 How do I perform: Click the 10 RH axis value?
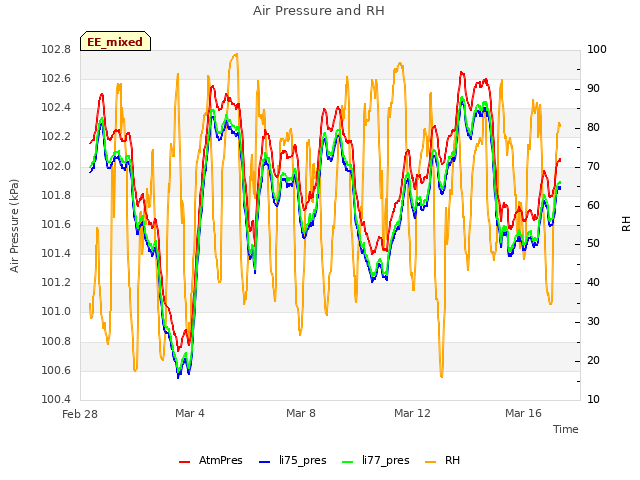593,399
